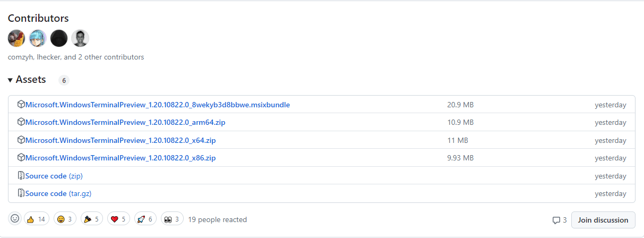Open the fourth contributor's avatar
644x238 pixels.
(80, 38)
